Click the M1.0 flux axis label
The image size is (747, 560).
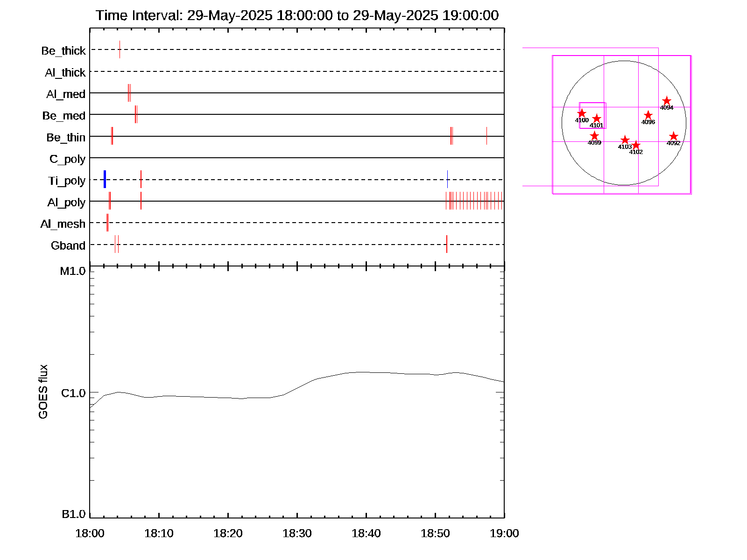73,271
